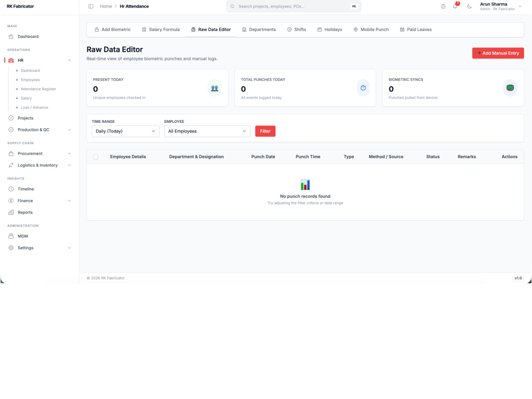The image size is (532, 399).
Task: Switch to dark mode moon icon
Action: (470, 6)
